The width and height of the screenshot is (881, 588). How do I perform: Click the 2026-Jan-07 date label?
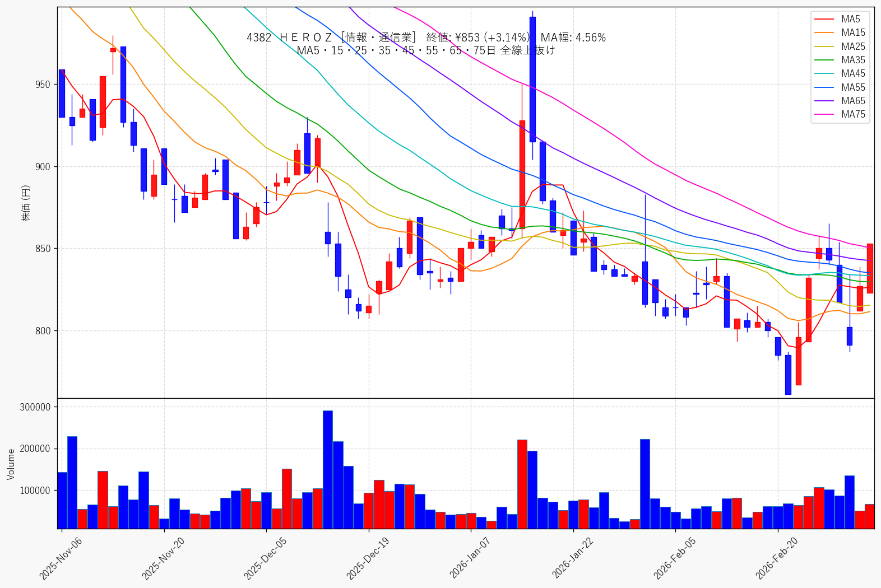pos(470,558)
